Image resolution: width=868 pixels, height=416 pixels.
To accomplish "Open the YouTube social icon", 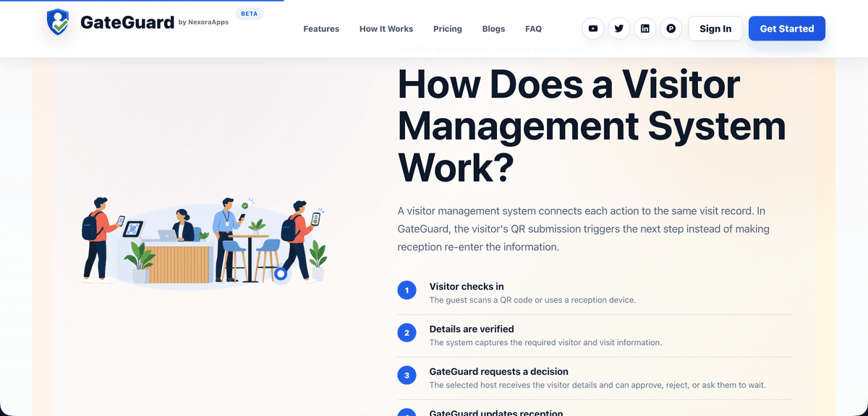I will (x=593, y=29).
